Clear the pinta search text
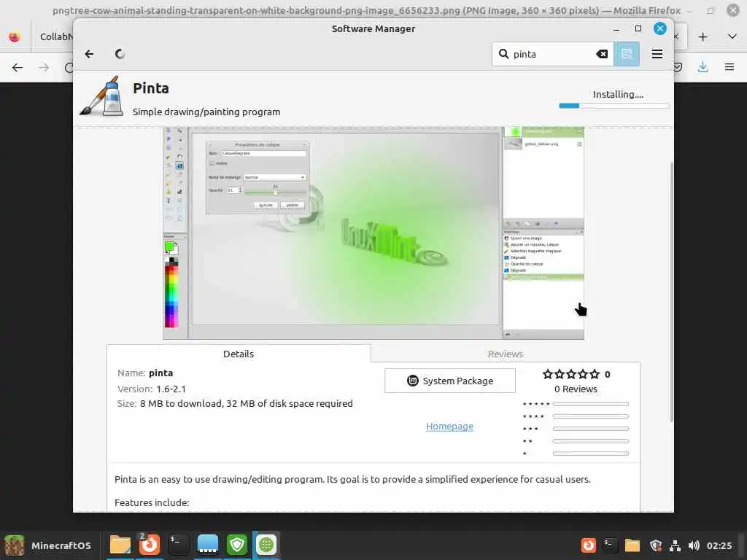The image size is (747, 560). pyautogui.click(x=602, y=54)
